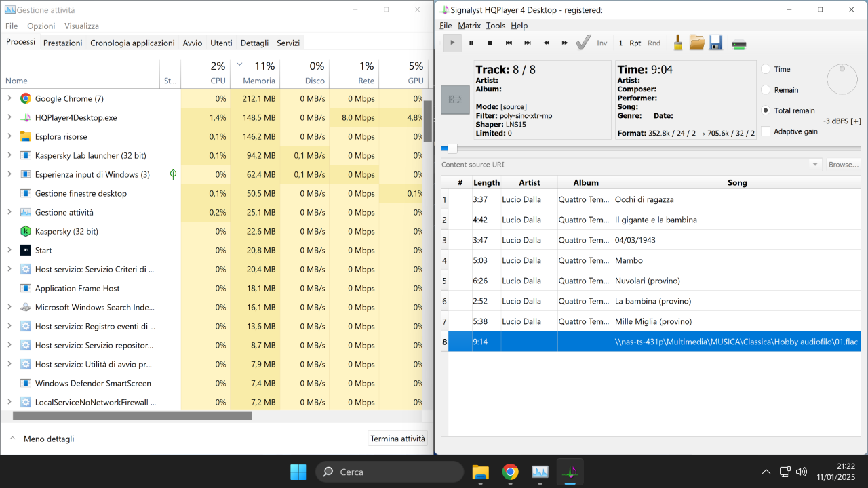The width and height of the screenshot is (868, 488).
Task: Open the folder icon to load a playlist
Action: pos(696,43)
